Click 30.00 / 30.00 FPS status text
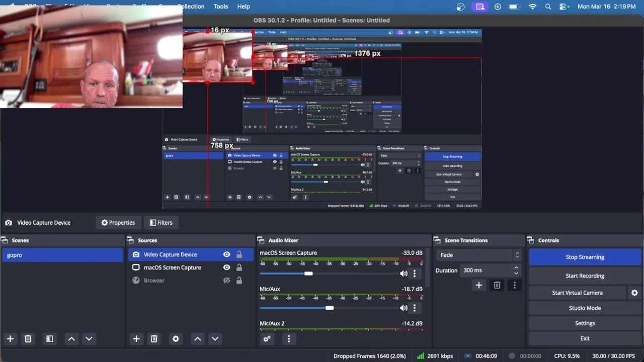The width and height of the screenshot is (644, 362). click(x=613, y=356)
